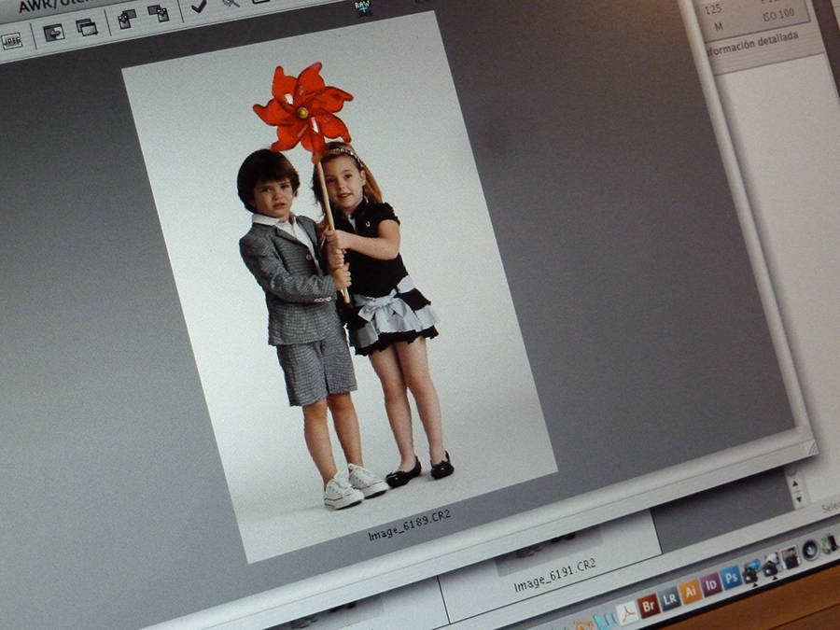Screen dimensions: 840x630
Task: Launch Lightroom from the dock
Action: pos(669,598)
